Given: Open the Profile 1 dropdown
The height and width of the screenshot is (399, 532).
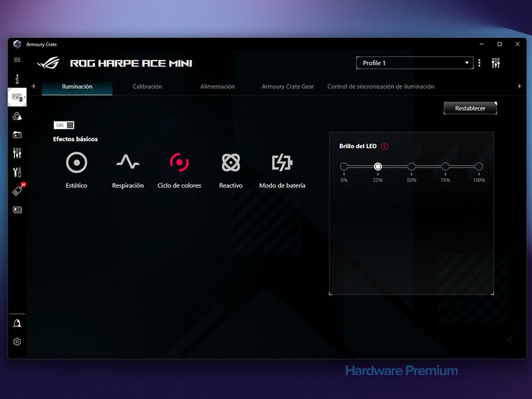Looking at the screenshot, I should (x=414, y=63).
